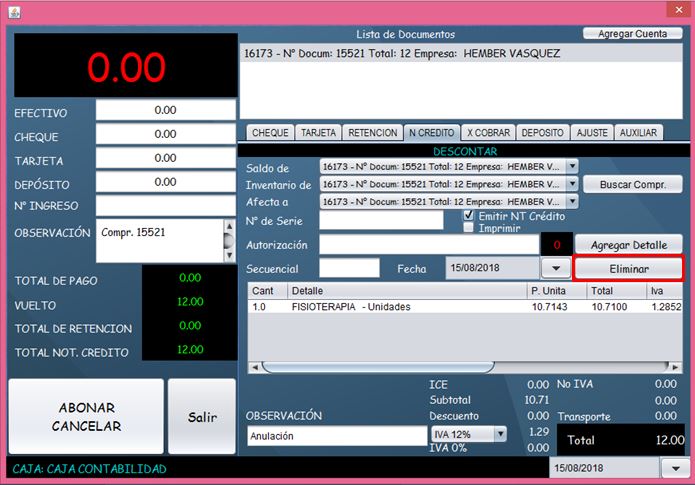This screenshot has width=695, height=485.
Task: Select the RETENCION tab
Action: click(x=372, y=132)
